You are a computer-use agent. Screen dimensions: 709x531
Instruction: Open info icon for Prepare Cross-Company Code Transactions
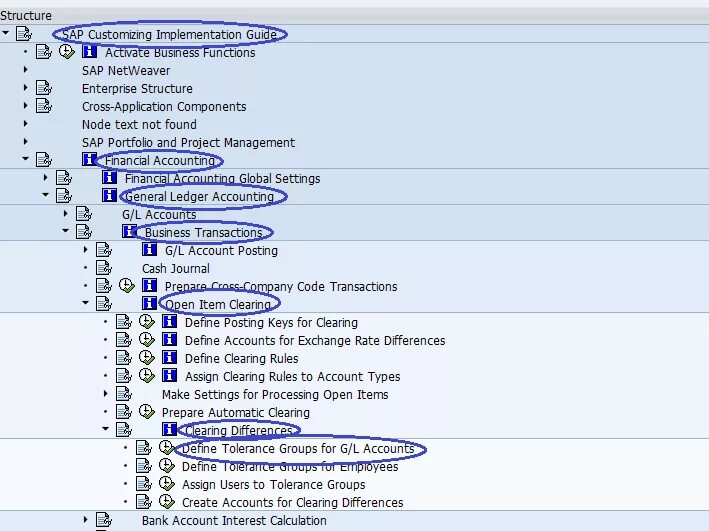(149, 285)
